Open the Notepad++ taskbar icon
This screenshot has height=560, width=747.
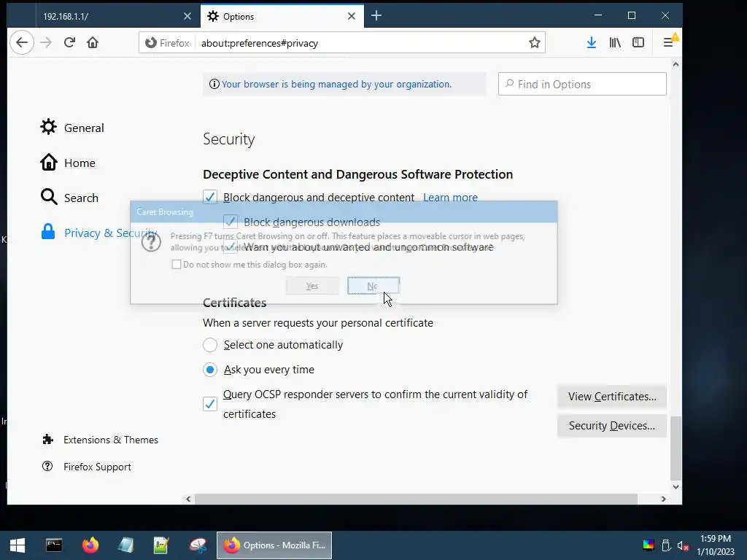(161, 545)
